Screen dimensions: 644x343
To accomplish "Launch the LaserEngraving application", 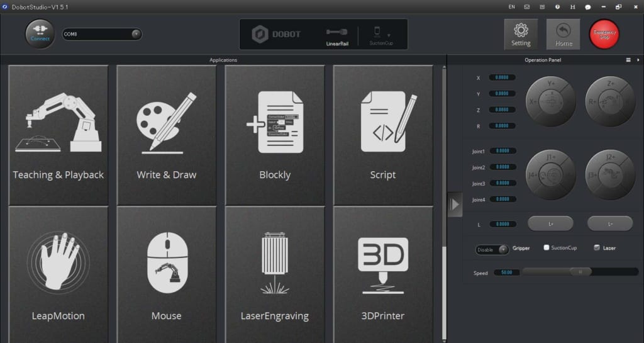I will (275, 274).
